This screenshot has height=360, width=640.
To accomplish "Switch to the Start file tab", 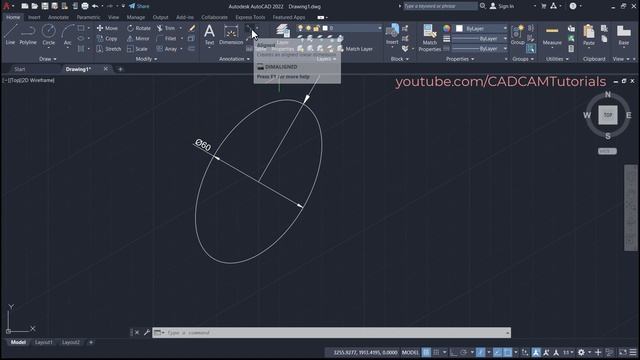I will [x=20, y=69].
